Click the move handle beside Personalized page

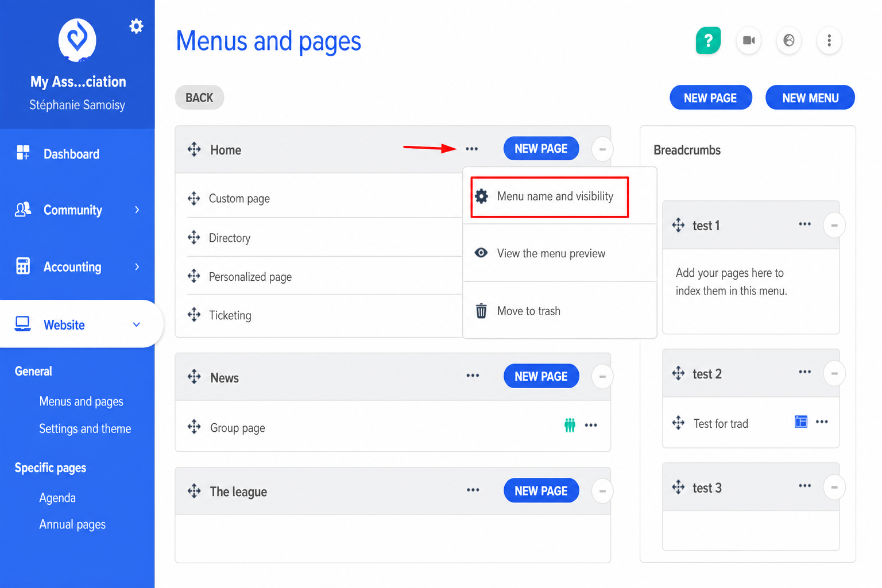click(194, 276)
